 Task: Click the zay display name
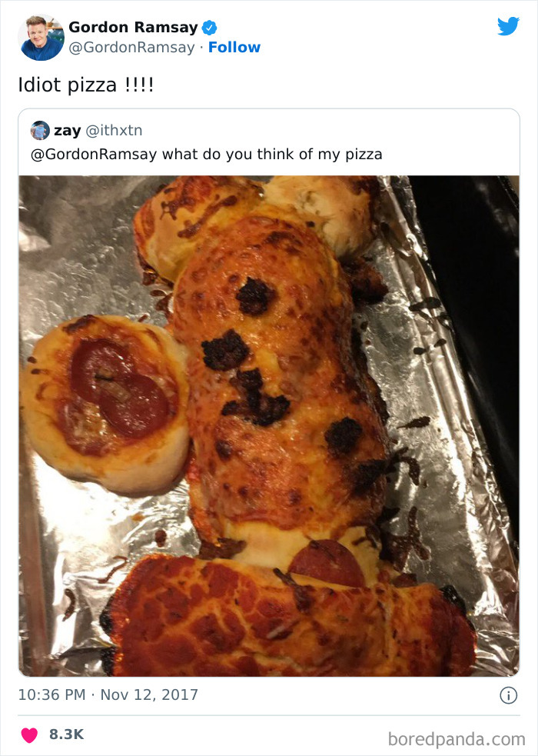[x=69, y=130]
